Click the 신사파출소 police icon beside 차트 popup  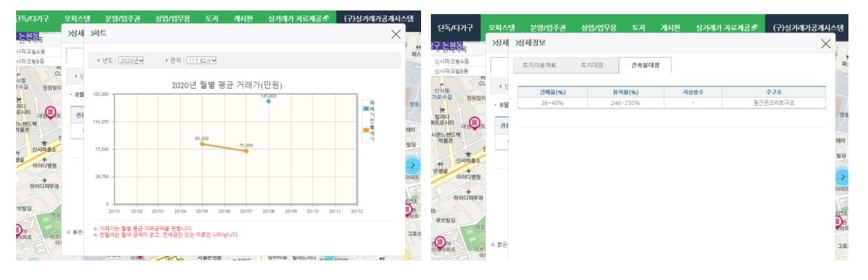(45, 142)
